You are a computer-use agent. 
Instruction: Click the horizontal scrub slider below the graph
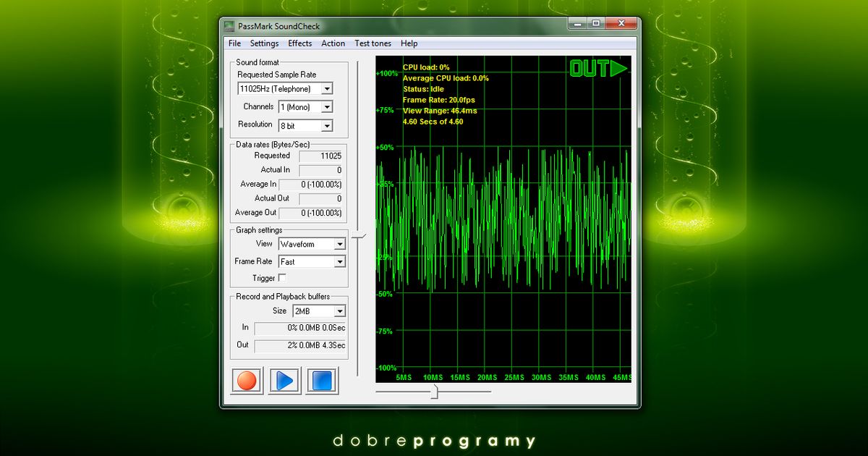coord(436,392)
